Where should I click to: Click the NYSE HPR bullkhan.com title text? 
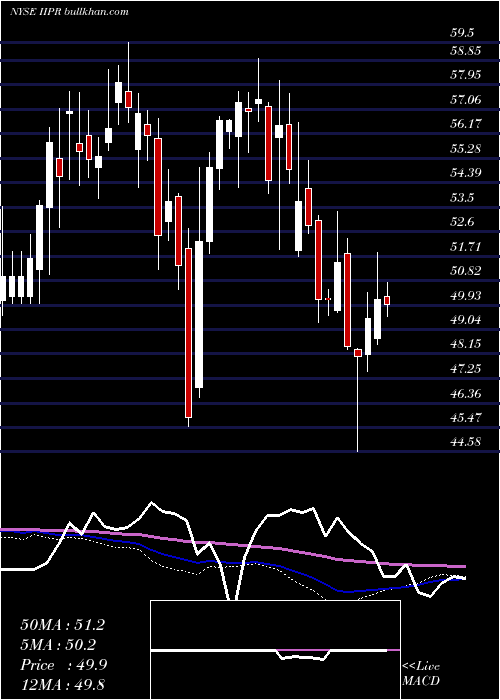pyautogui.click(x=69, y=12)
